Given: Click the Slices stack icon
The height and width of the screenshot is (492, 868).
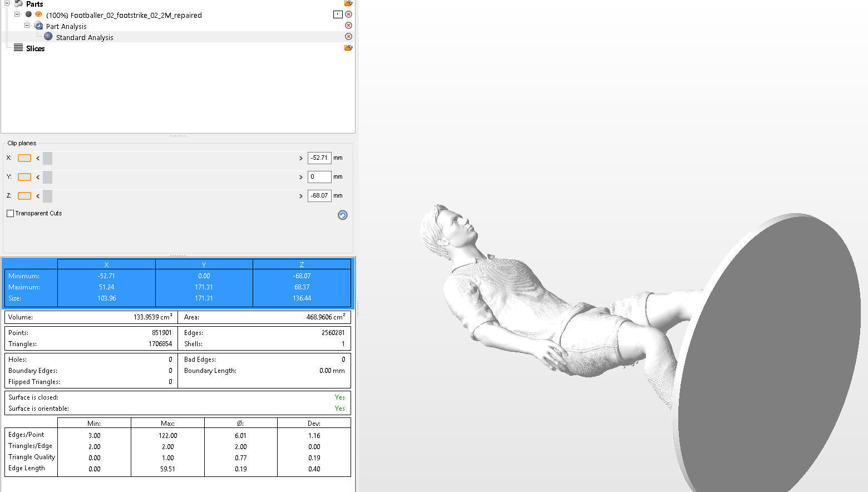Looking at the screenshot, I should (18, 48).
